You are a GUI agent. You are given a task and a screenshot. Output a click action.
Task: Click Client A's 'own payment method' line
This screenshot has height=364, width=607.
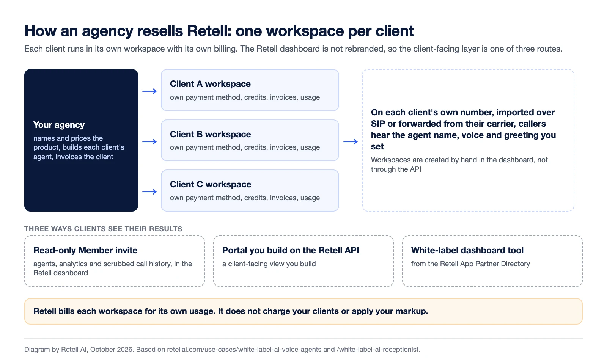point(245,97)
